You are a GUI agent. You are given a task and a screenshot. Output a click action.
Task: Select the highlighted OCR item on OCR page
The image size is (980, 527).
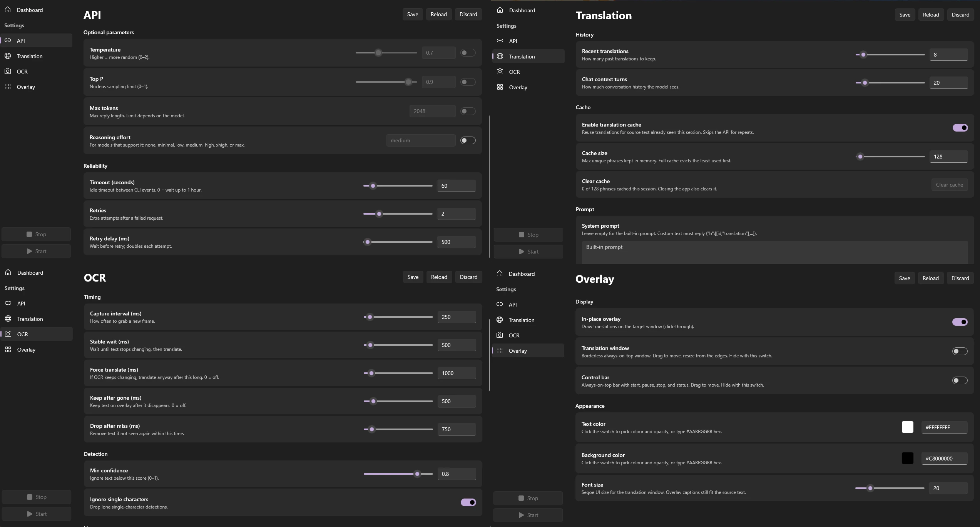point(37,334)
